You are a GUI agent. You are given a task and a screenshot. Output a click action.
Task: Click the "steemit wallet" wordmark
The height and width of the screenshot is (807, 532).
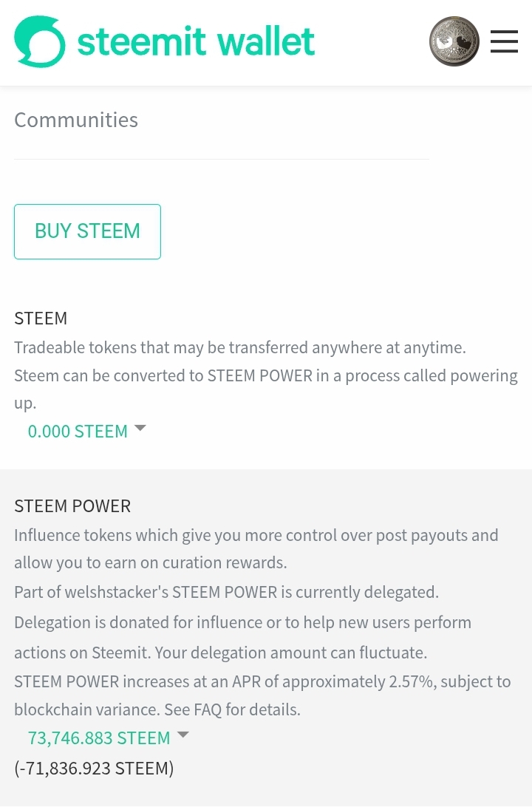coord(196,41)
